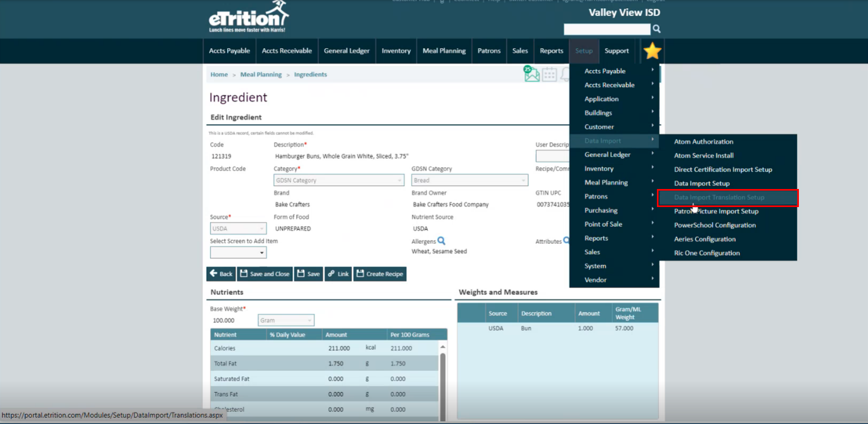Click the Link button
Screen dimensions: 868x424
point(338,274)
